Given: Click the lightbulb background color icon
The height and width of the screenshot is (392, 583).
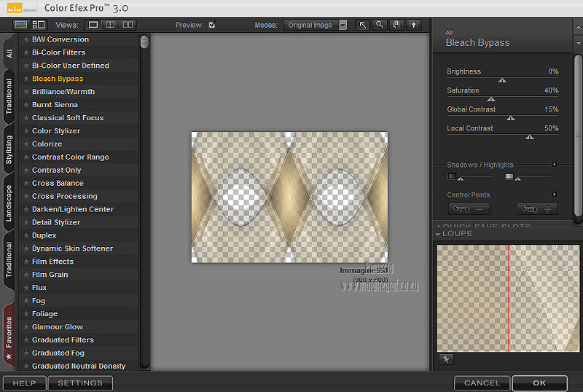Looking at the screenshot, I should tap(414, 25).
